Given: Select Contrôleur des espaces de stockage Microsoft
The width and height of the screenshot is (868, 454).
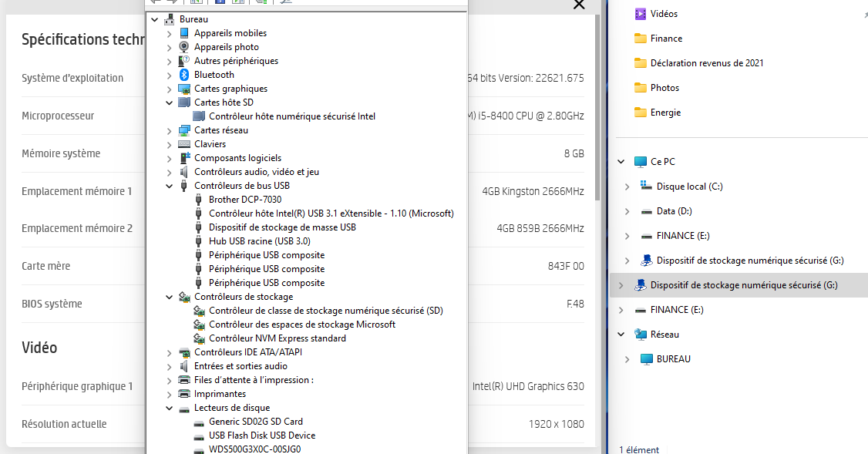Looking at the screenshot, I should pyautogui.click(x=301, y=325).
